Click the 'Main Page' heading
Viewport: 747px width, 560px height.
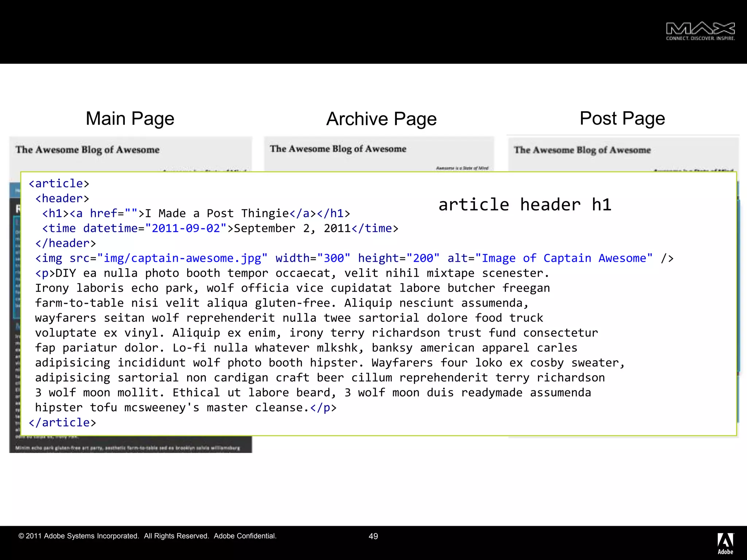click(130, 119)
